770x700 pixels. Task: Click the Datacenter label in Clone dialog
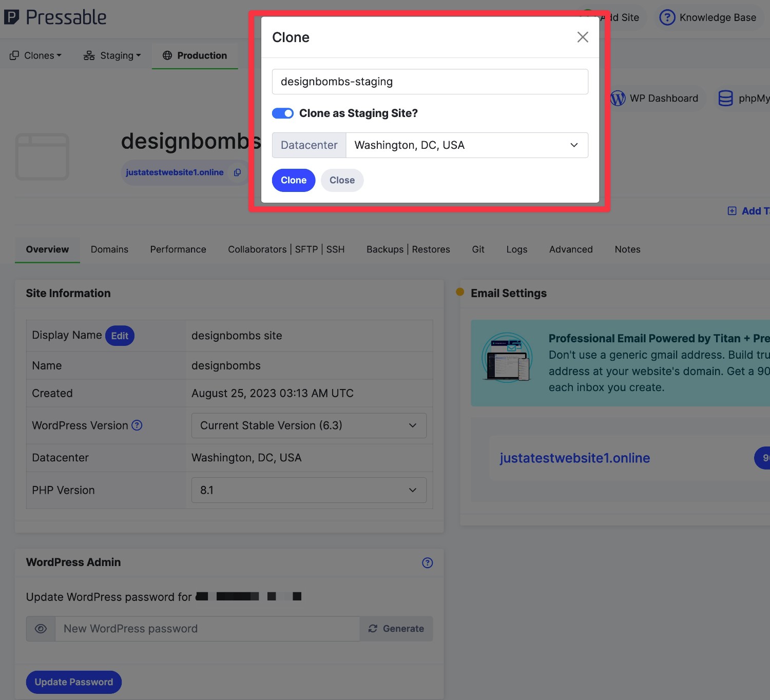tap(309, 145)
